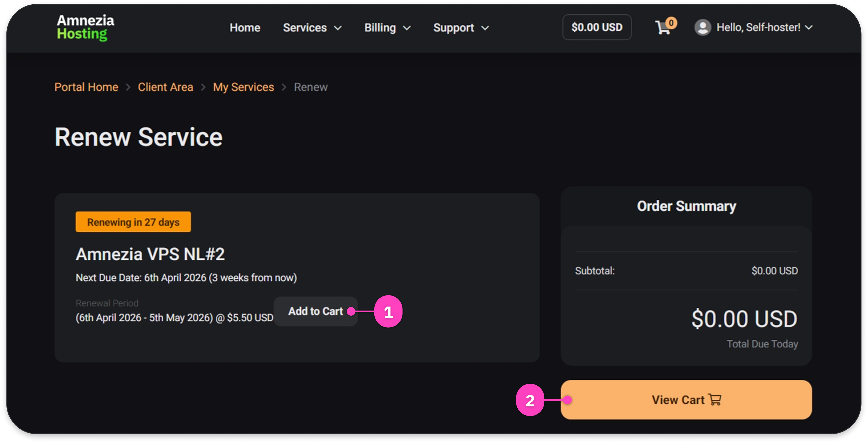
Task: Go to the Home menu item
Action: click(x=245, y=28)
